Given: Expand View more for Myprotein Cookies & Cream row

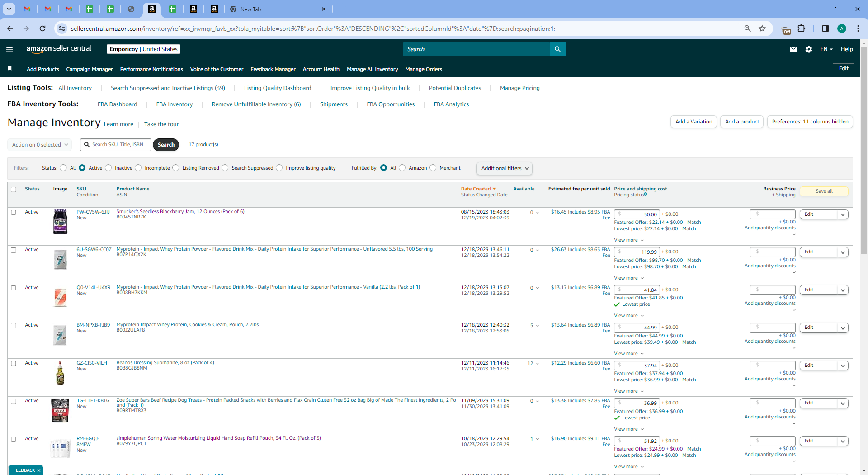Looking at the screenshot, I should 629,354.
